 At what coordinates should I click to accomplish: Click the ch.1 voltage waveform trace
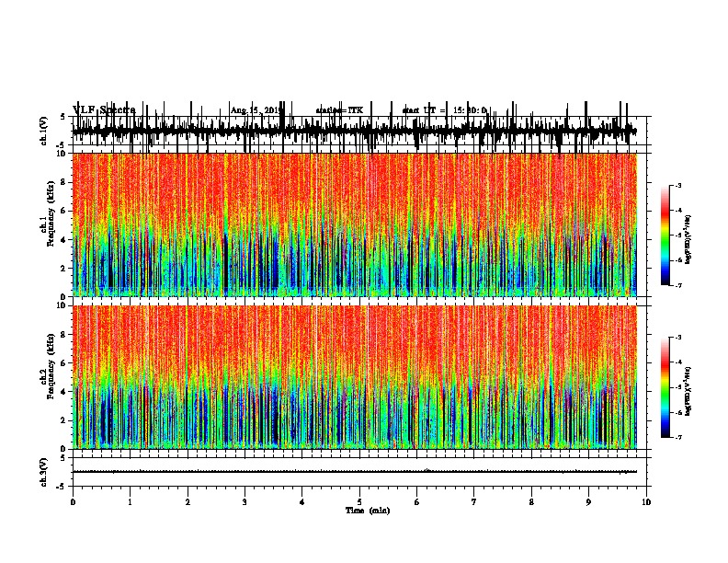355,131
